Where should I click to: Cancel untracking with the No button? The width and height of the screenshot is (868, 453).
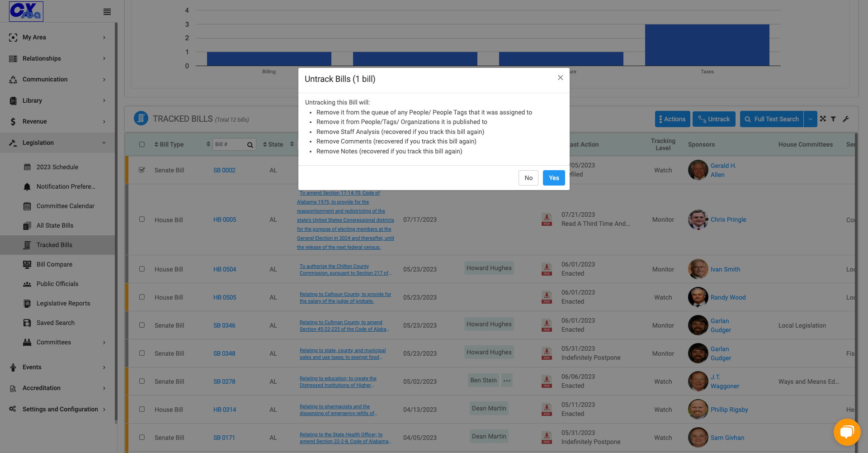coord(528,178)
